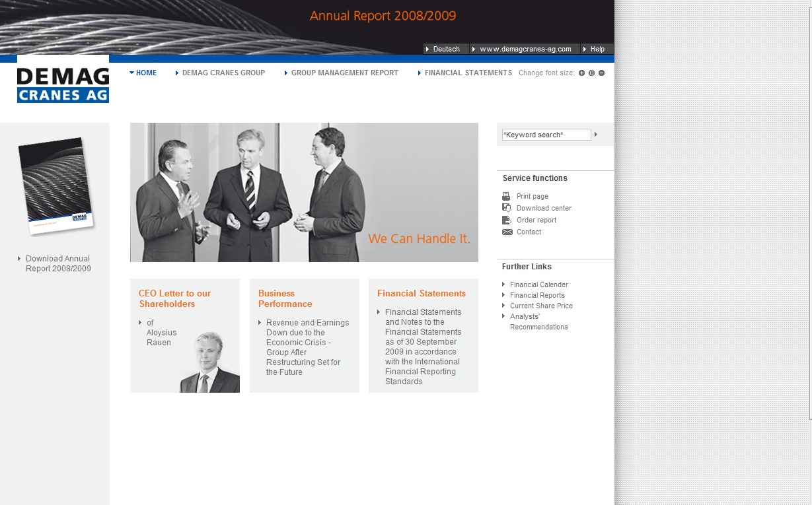
Task: Click the Demag Cranes AG logo
Action: 63,84
